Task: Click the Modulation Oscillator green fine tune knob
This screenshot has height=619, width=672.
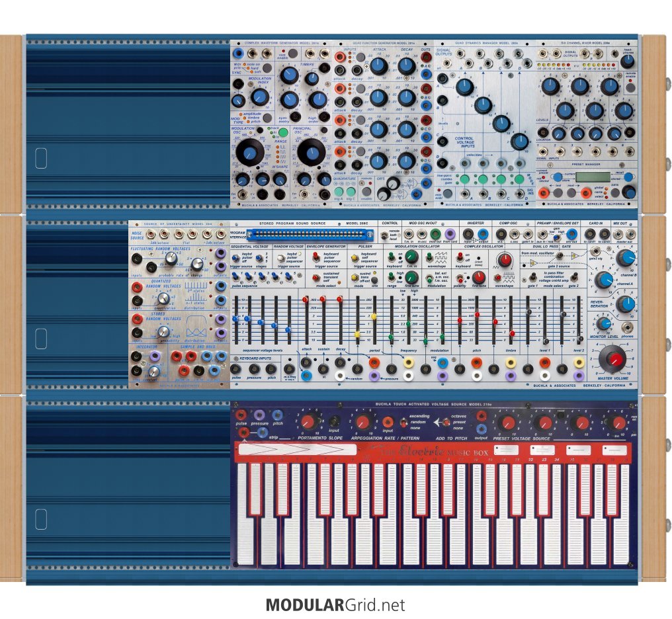Action: click(411, 278)
